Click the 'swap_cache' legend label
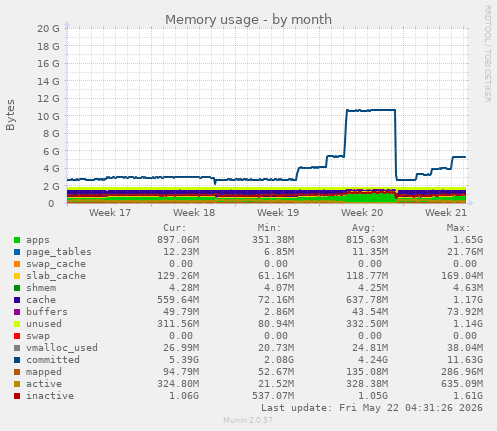The width and height of the screenshot is (497, 431). [x=56, y=264]
